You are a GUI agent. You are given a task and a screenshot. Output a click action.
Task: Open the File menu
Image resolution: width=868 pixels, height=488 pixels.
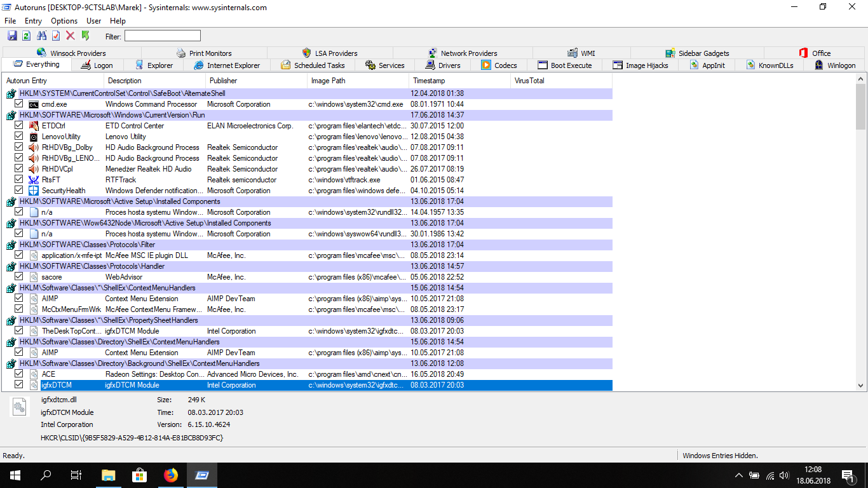[x=10, y=21]
